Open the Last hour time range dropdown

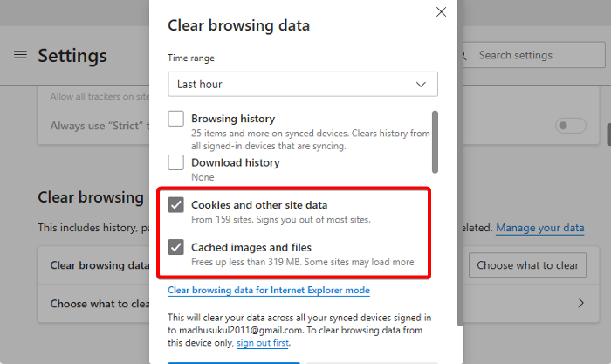pyautogui.click(x=302, y=85)
